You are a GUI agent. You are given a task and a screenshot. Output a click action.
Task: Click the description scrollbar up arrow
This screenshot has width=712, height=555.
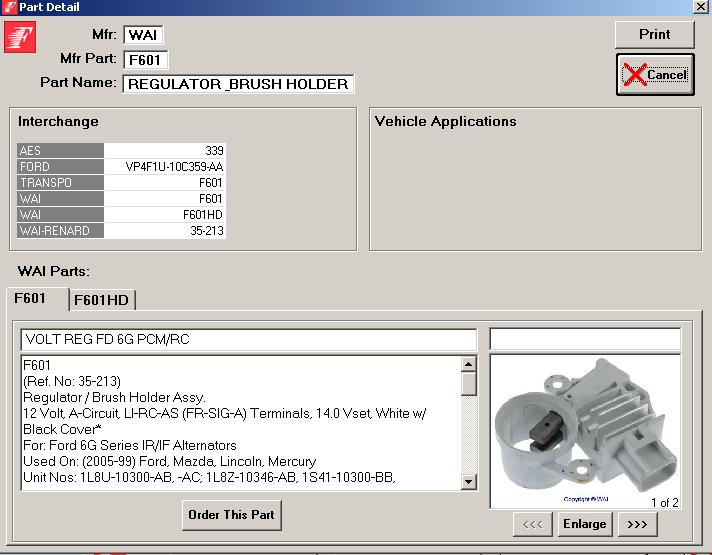click(469, 364)
